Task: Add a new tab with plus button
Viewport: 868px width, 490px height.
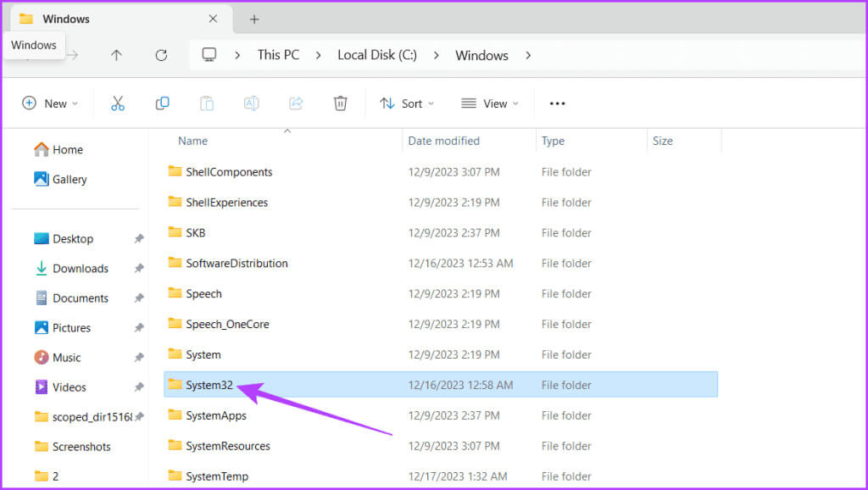Action: coord(254,19)
